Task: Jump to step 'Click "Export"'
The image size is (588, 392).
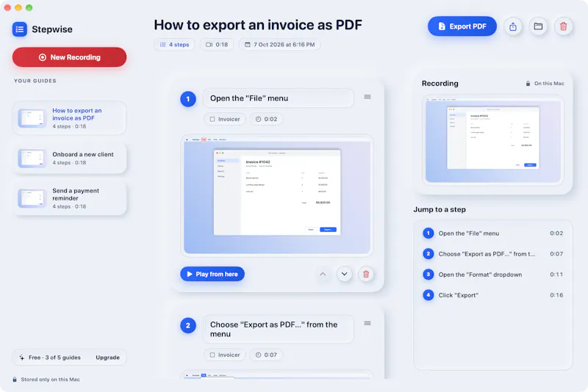Action: pyautogui.click(x=493, y=295)
